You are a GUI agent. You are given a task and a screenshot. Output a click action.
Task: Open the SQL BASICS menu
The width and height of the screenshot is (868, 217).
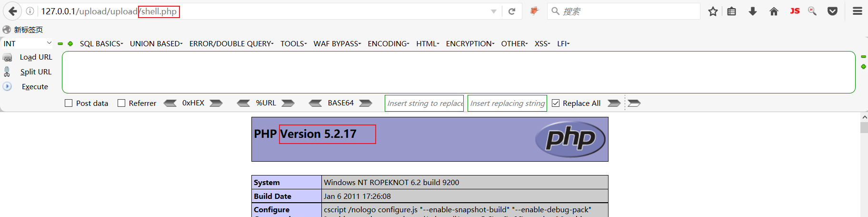[101, 44]
